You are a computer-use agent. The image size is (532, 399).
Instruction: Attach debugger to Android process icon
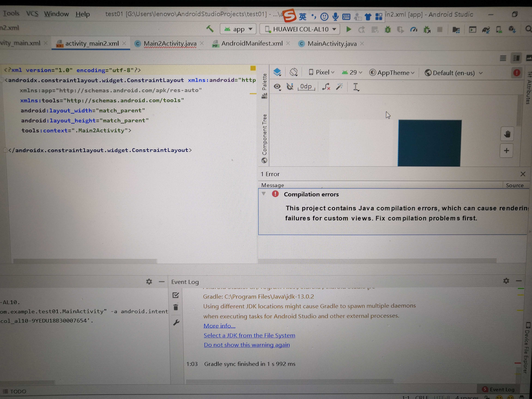click(427, 30)
